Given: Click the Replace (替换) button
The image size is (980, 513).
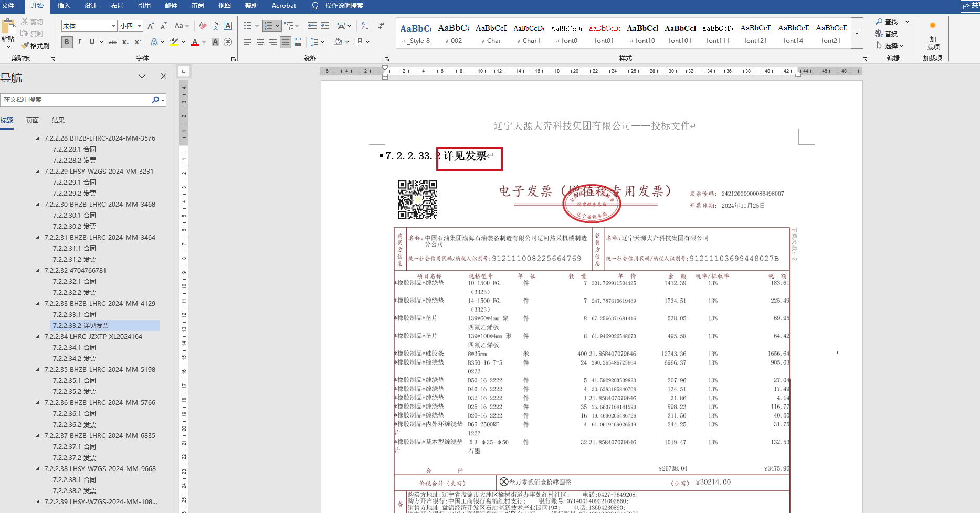Looking at the screenshot, I should [x=887, y=34].
